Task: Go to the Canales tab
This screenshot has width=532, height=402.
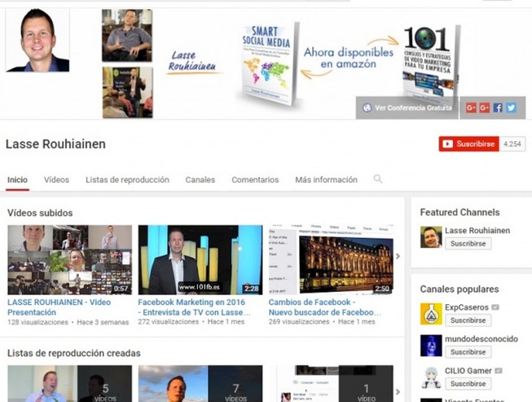Action: (200, 179)
